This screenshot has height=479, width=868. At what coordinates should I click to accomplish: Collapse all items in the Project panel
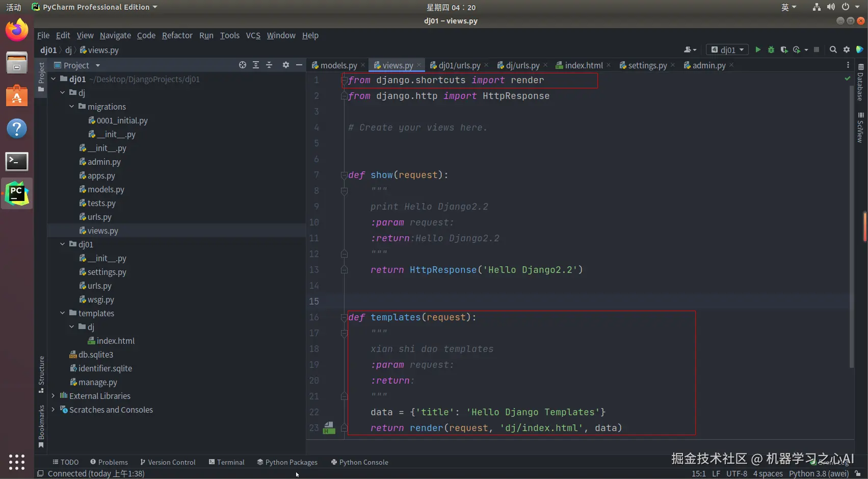269,65
